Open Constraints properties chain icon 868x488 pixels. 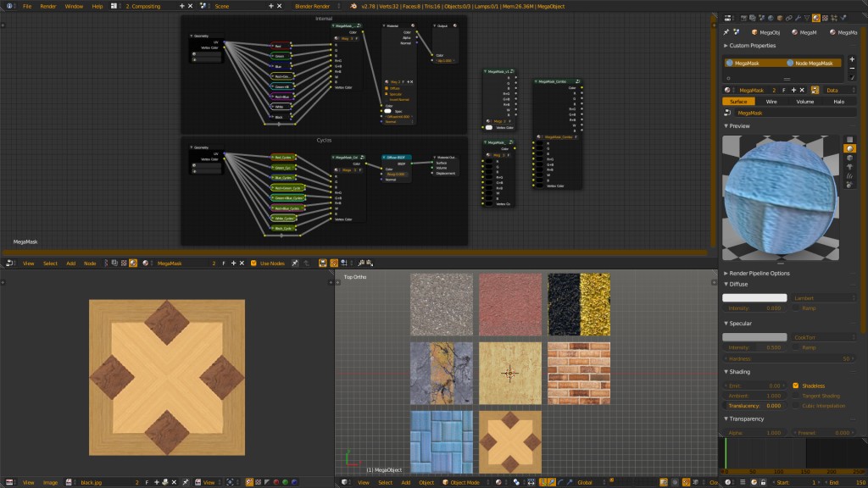788,15
